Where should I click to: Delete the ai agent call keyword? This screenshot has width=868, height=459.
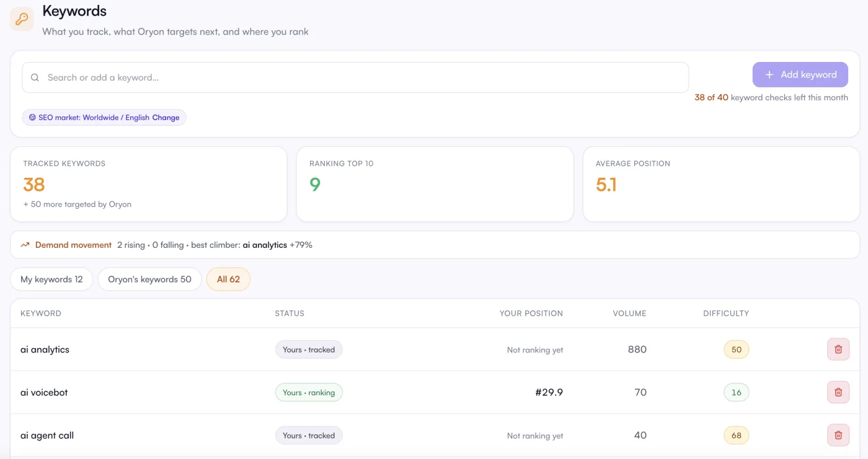click(x=838, y=435)
